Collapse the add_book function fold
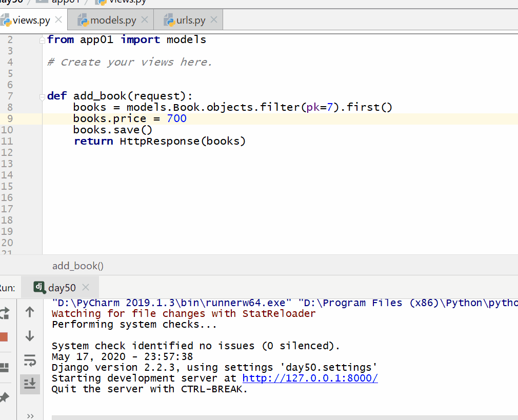 tap(43, 96)
